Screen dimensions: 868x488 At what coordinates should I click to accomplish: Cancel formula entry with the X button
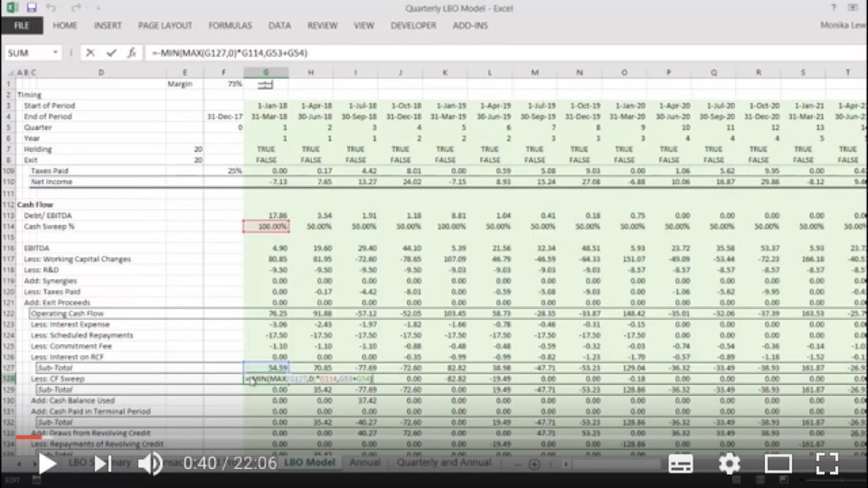point(90,53)
